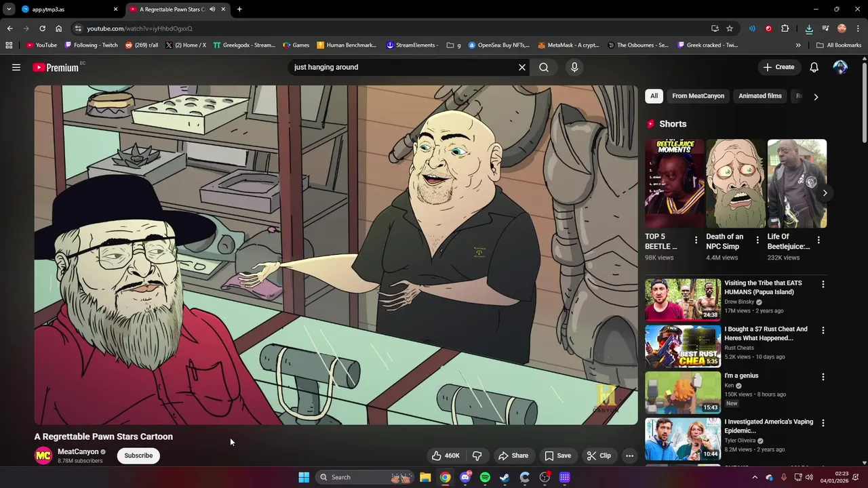868x488 pixels.
Task: Open Following - Twitch bookmark
Action: click(x=91, y=45)
